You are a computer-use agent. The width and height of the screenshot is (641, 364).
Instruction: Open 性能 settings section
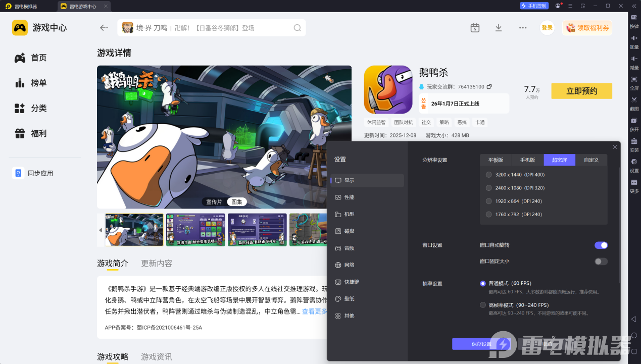[368, 197]
